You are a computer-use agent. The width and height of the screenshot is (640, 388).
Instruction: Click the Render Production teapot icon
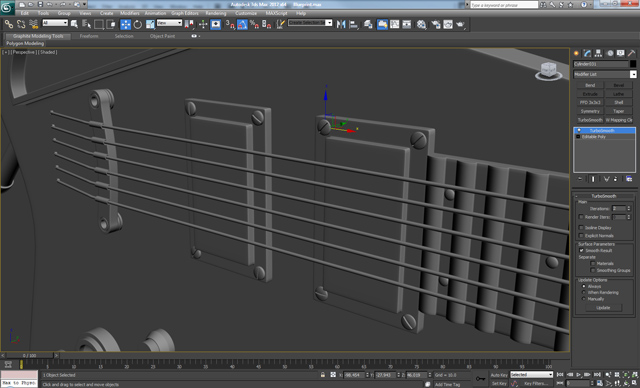460,24
